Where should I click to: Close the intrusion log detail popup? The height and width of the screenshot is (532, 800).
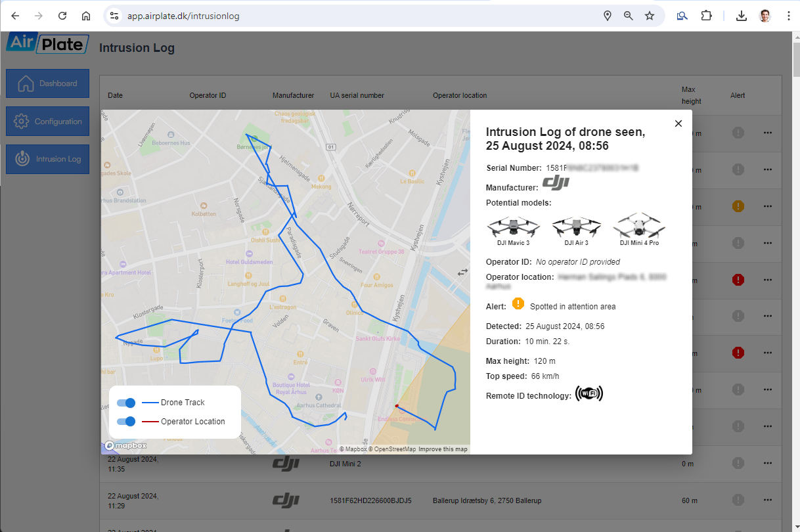coord(678,123)
